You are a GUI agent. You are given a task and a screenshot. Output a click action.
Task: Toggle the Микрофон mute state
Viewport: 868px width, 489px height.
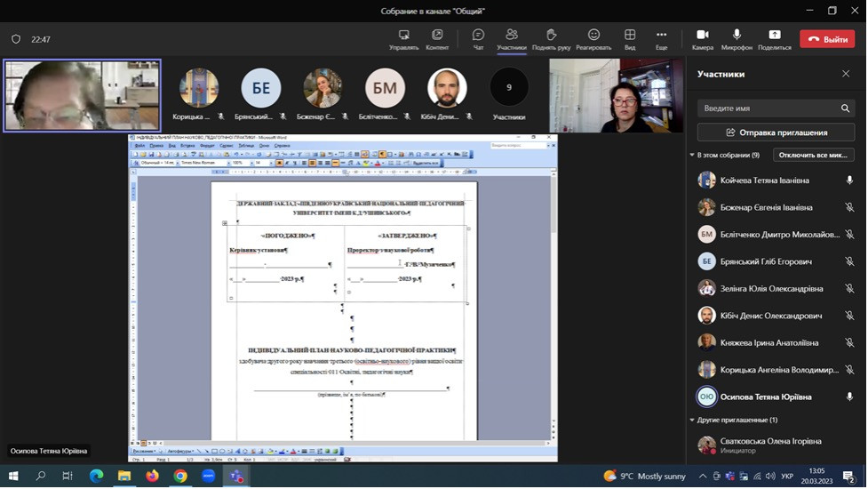coord(737,39)
